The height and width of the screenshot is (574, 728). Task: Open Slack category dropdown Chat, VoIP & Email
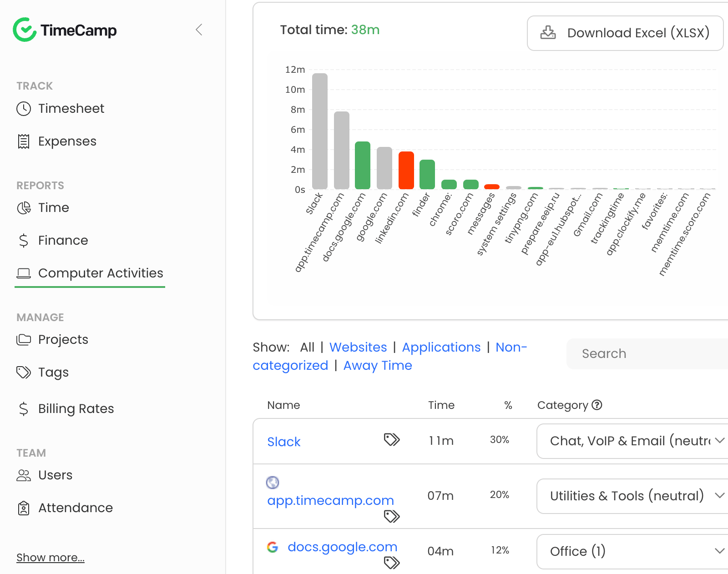coord(633,441)
